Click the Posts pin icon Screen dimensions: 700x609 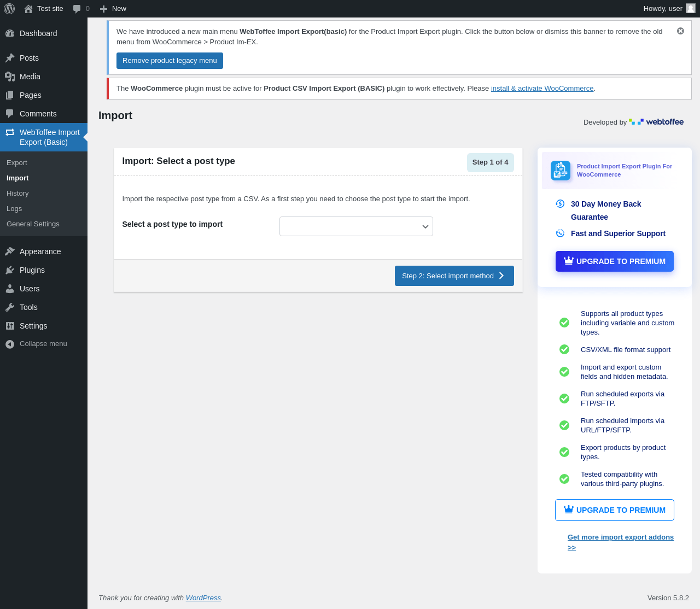[x=10, y=58]
